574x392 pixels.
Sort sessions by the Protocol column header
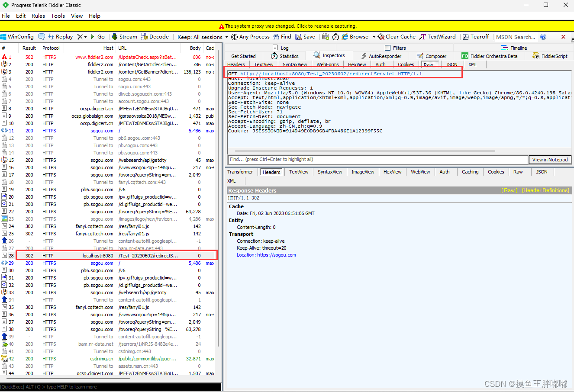pos(51,48)
